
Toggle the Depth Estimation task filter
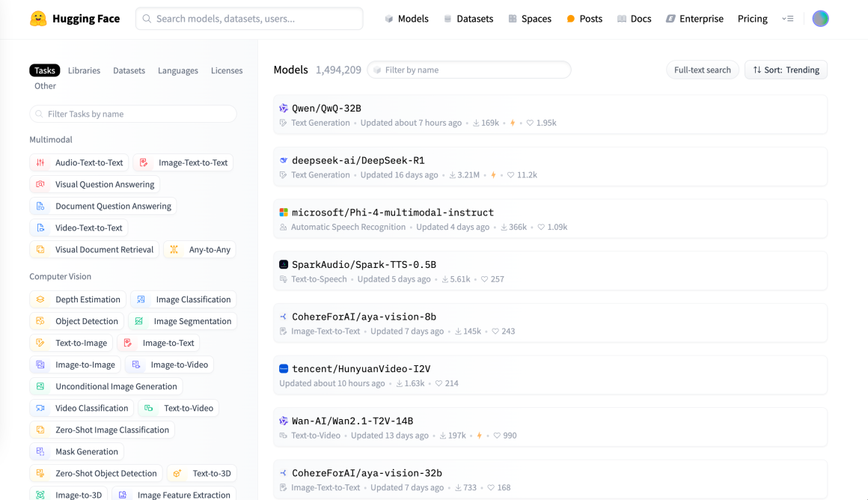[78, 299]
